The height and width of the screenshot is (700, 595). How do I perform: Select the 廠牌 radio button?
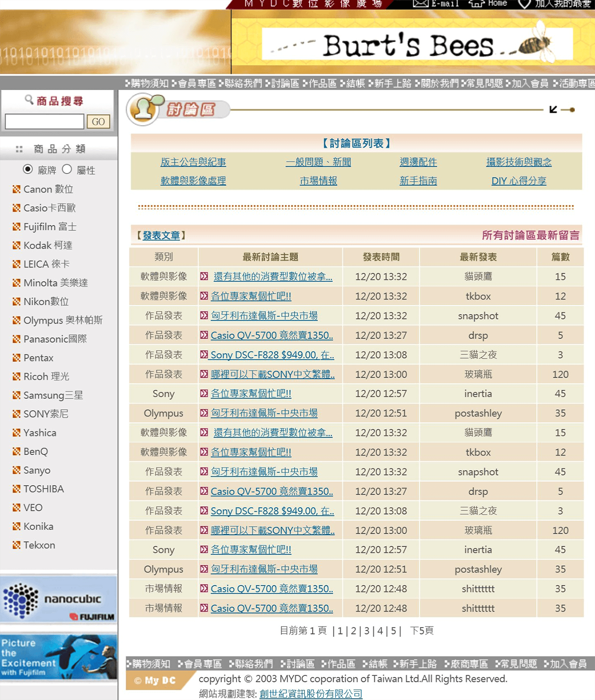(x=28, y=169)
